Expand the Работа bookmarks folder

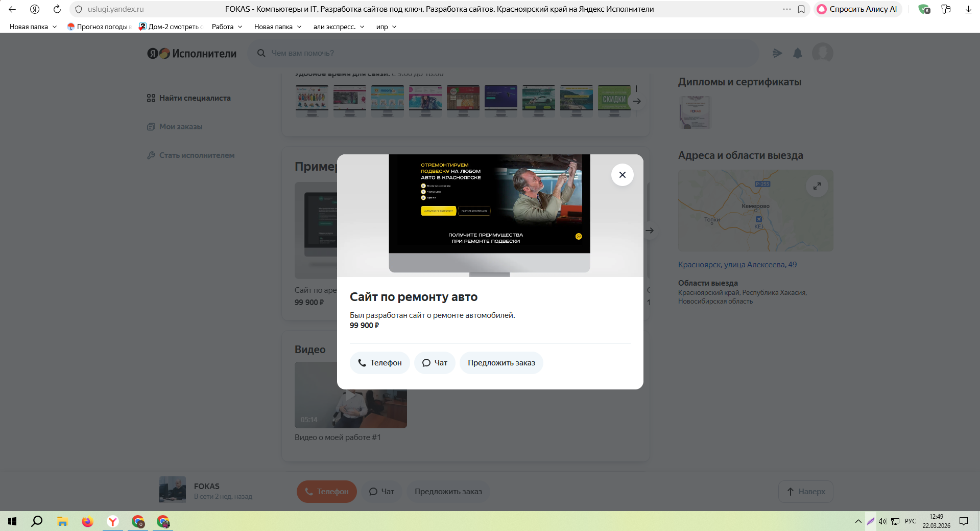click(x=227, y=27)
